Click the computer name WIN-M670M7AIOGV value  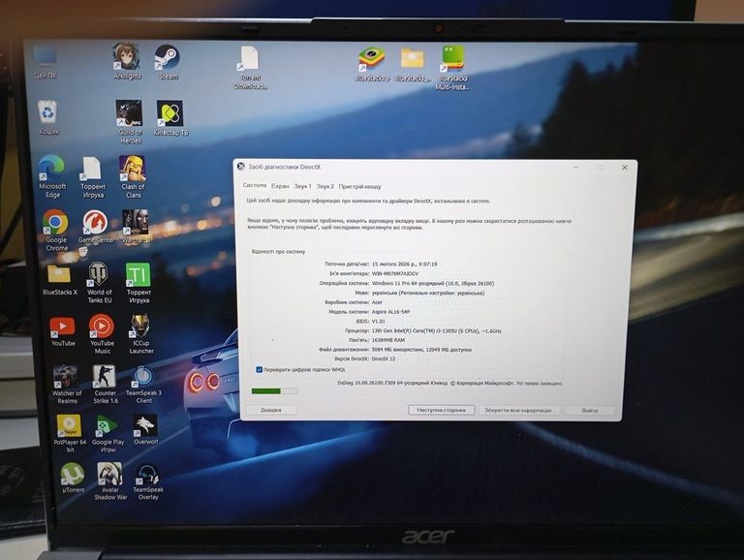pos(395,274)
